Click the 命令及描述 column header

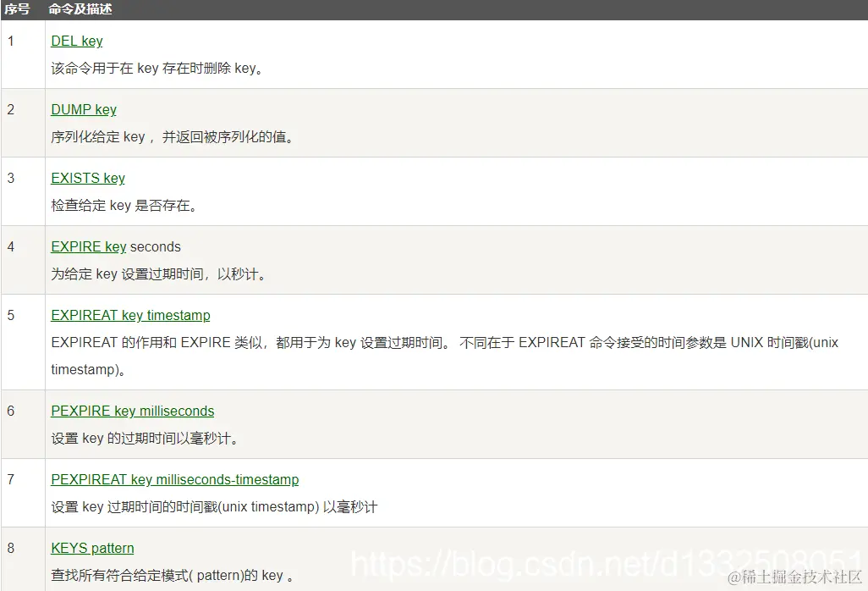80,9
